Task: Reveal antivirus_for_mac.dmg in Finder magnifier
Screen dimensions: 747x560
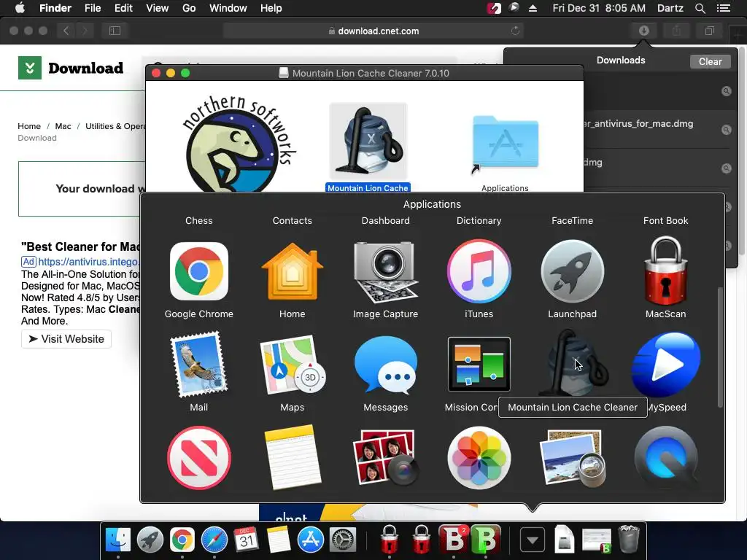Action: pos(726,130)
